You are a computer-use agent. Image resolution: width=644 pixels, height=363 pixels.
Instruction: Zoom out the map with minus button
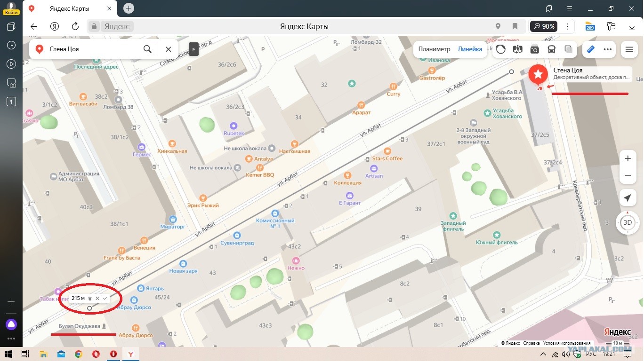[x=628, y=175]
